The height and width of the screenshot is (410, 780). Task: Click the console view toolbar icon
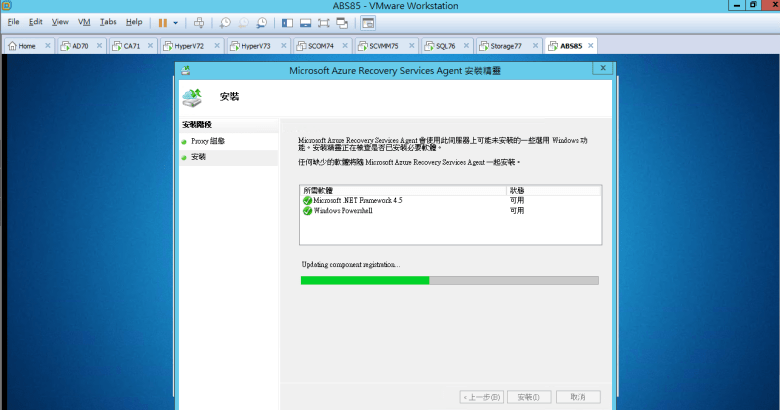[x=368, y=22]
